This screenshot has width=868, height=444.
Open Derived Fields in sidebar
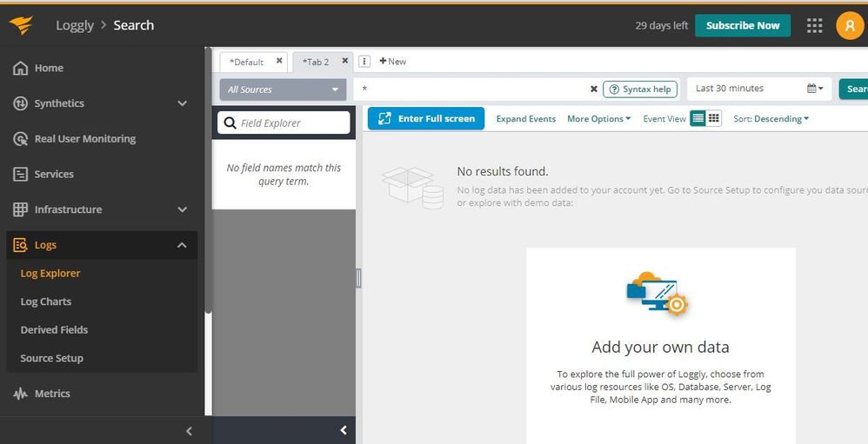[54, 329]
